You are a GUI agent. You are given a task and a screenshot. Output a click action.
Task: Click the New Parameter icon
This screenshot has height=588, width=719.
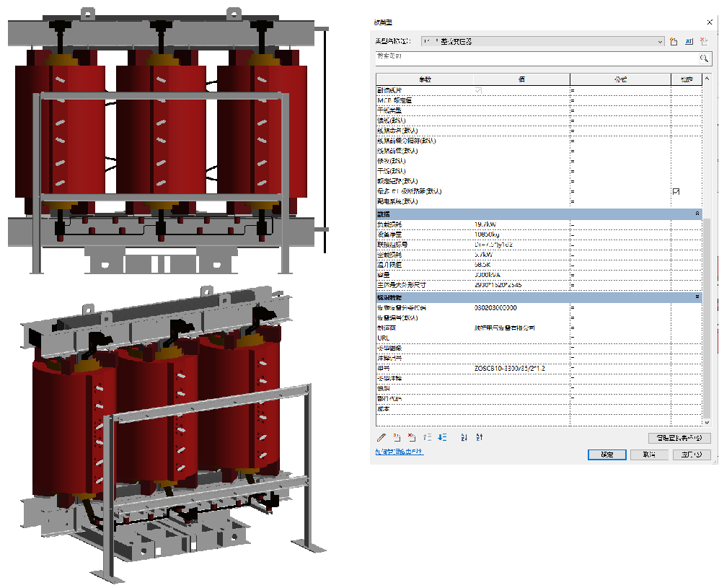397,437
